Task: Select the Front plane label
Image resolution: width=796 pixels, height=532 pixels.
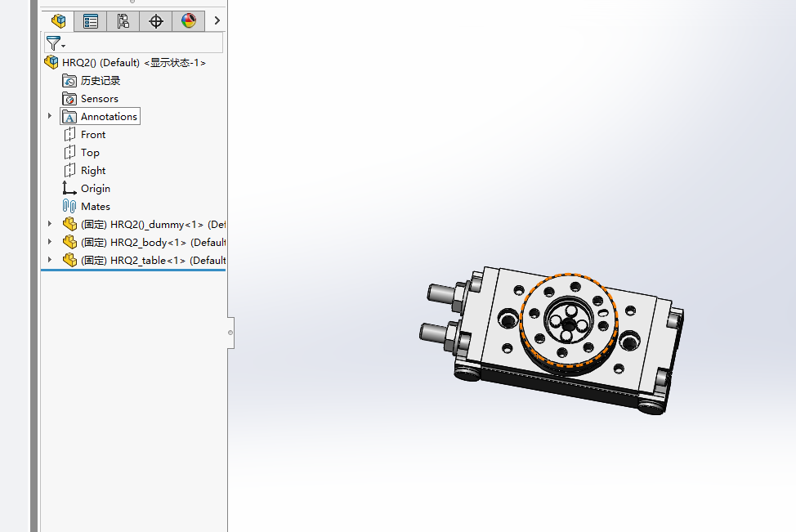Action: point(93,135)
